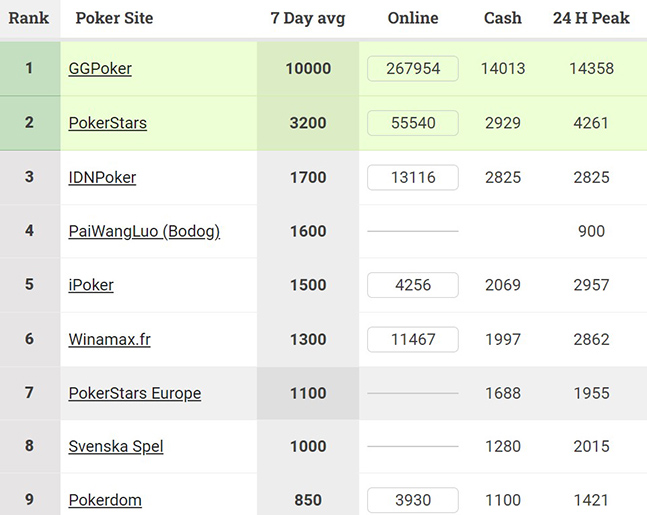The height and width of the screenshot is (515, 647).
Task: Sort by Rank column header
Action: (x=29, y=18)
